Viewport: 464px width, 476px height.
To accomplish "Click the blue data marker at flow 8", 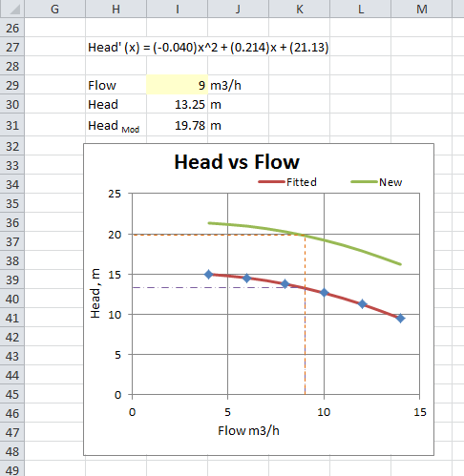I will (x=285, y=284).
